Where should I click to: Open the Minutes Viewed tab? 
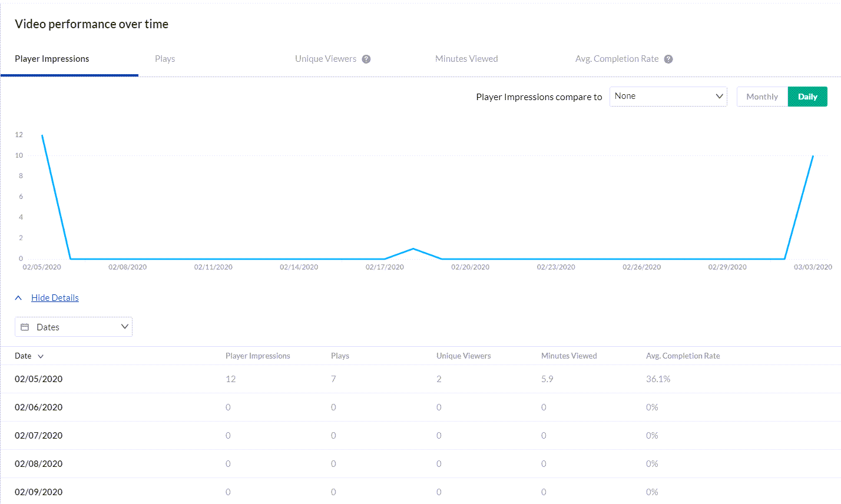(x=466, y=59)
